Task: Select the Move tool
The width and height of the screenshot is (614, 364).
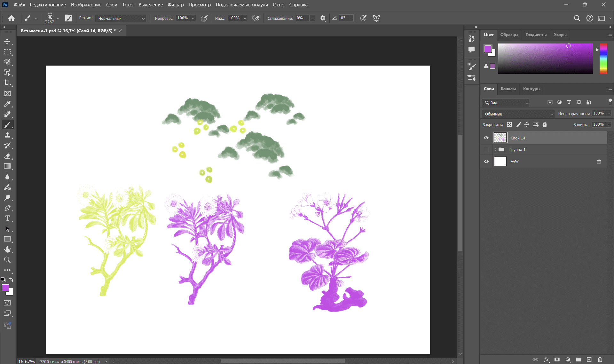Action: (7, 42)
